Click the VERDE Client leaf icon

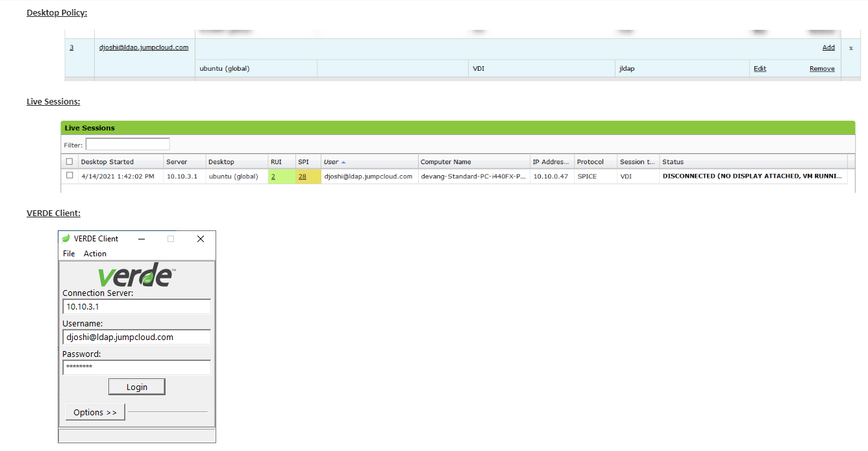[x=66, y=239]
